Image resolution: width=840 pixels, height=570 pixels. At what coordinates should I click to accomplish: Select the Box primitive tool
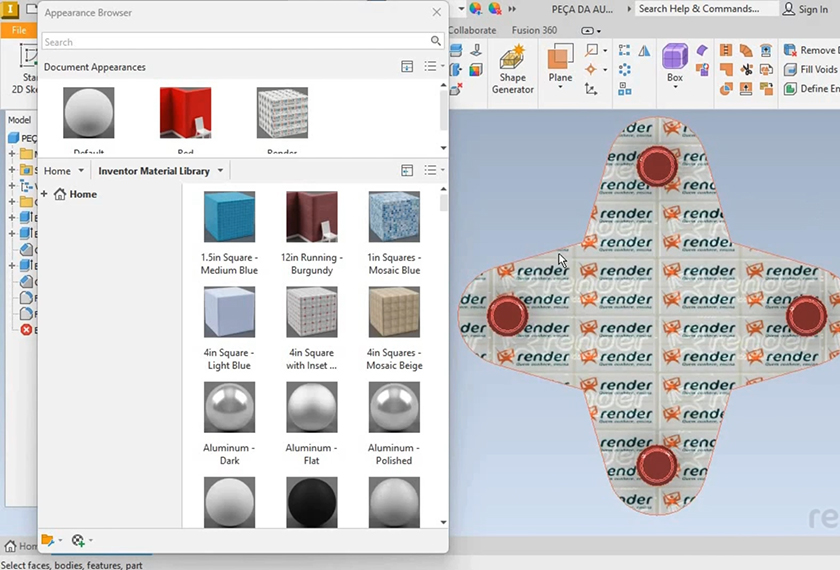(675, 58)
